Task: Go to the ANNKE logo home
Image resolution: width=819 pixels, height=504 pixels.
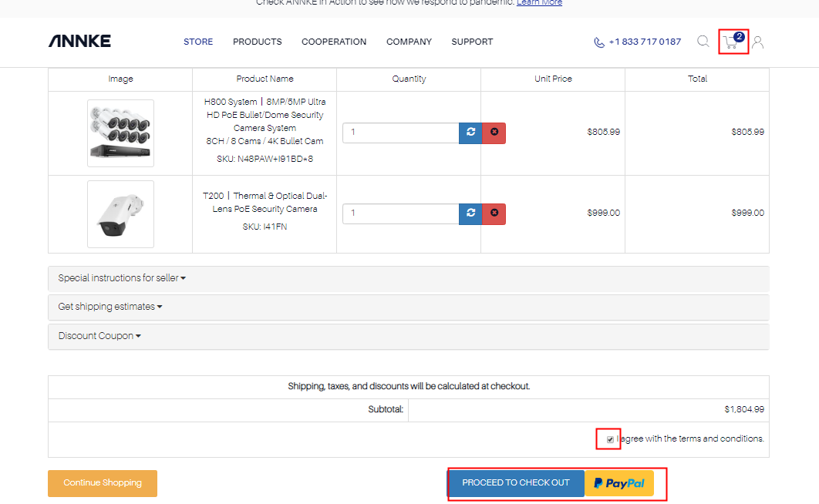Action: point(80,41)
